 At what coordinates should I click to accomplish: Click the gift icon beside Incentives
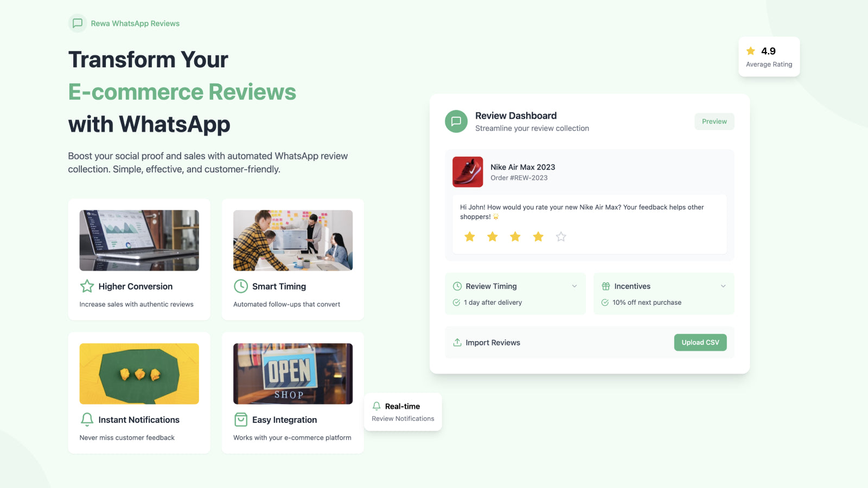coord(605,286)
